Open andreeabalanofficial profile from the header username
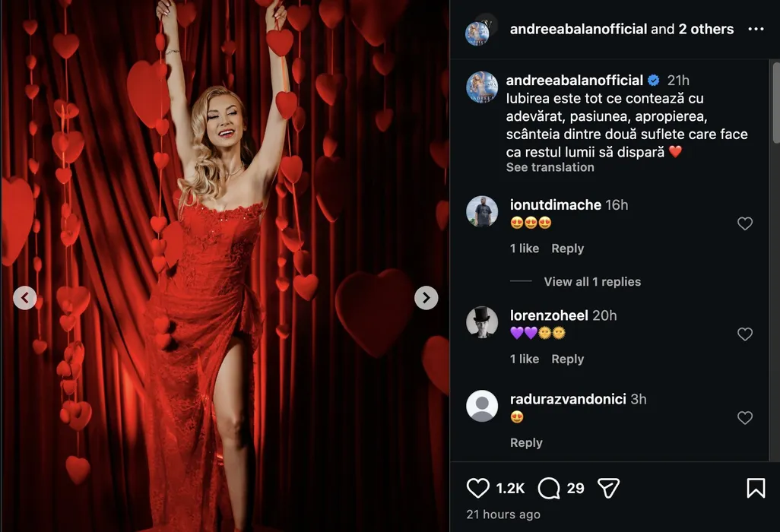Screen dimensions: 780x532 [578, 29]
